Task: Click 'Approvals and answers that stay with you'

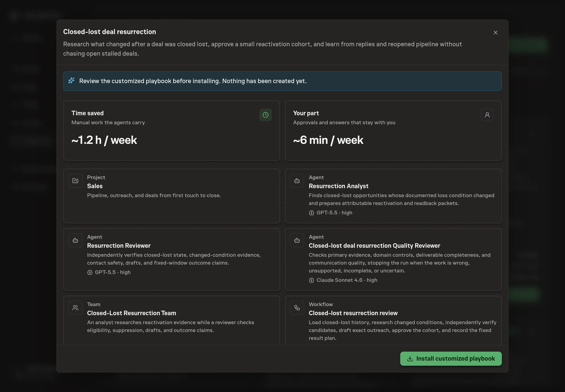Action: click(x=344, y=122)
